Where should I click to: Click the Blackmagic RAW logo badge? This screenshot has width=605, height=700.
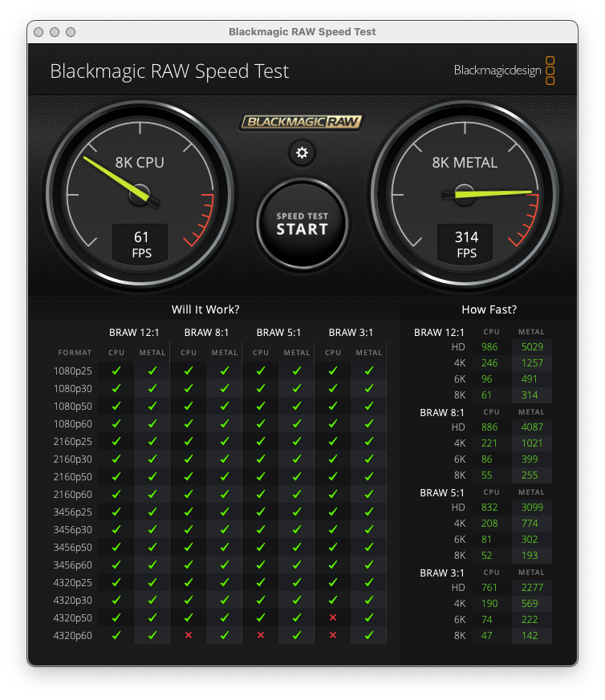coord(301,122)
